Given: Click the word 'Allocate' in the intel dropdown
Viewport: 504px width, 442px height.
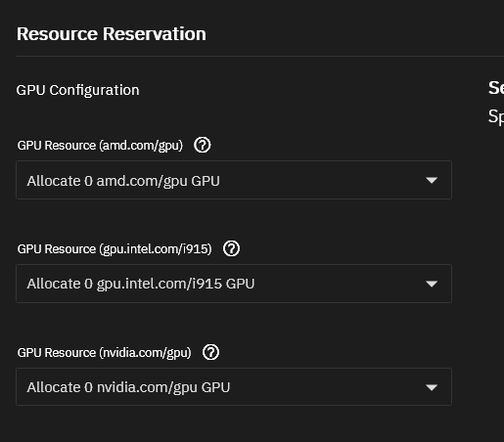Looking at the screenshot, I should coord(54,284).
